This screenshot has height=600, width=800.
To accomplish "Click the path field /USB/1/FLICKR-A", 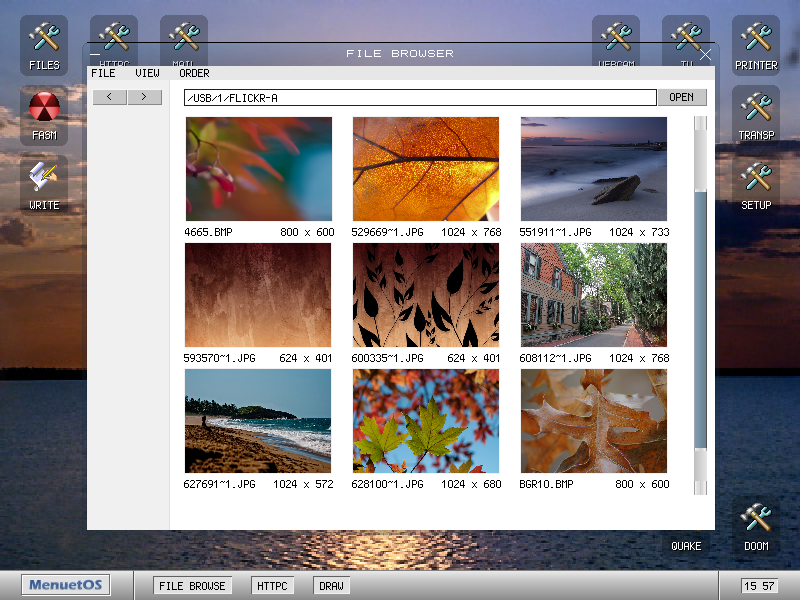I will click(x=420, y=97).
